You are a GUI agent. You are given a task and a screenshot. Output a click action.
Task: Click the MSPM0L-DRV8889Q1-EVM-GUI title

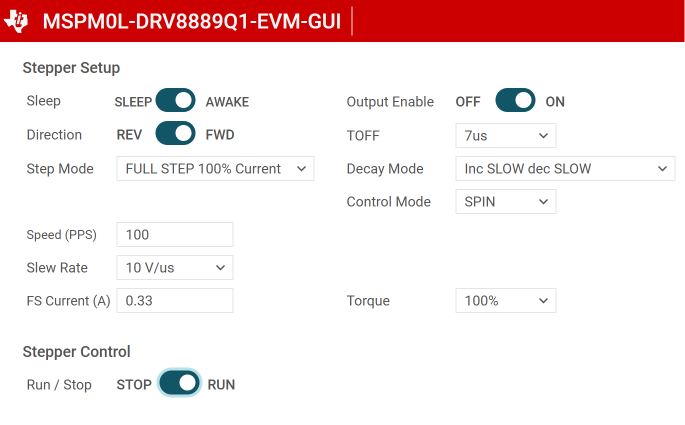pos(192,21)
